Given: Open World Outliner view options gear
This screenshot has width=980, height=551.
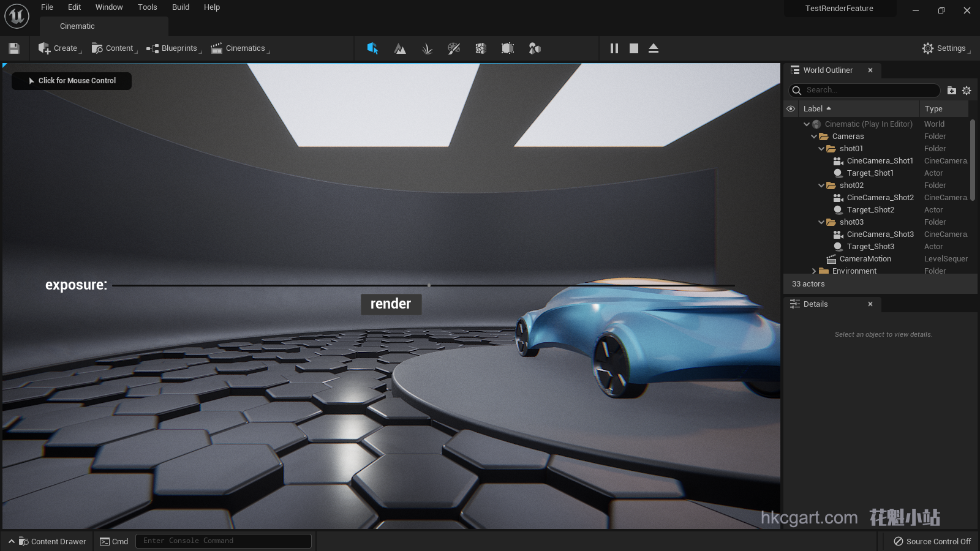Looking at the screenshot, I should pos(967,91).
